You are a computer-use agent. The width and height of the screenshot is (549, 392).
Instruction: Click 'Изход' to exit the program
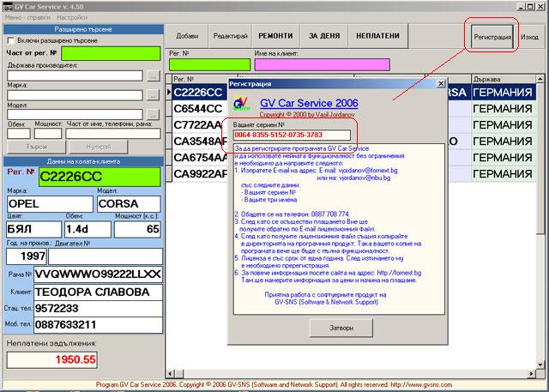pyautogui.click(x=529, y=37)
